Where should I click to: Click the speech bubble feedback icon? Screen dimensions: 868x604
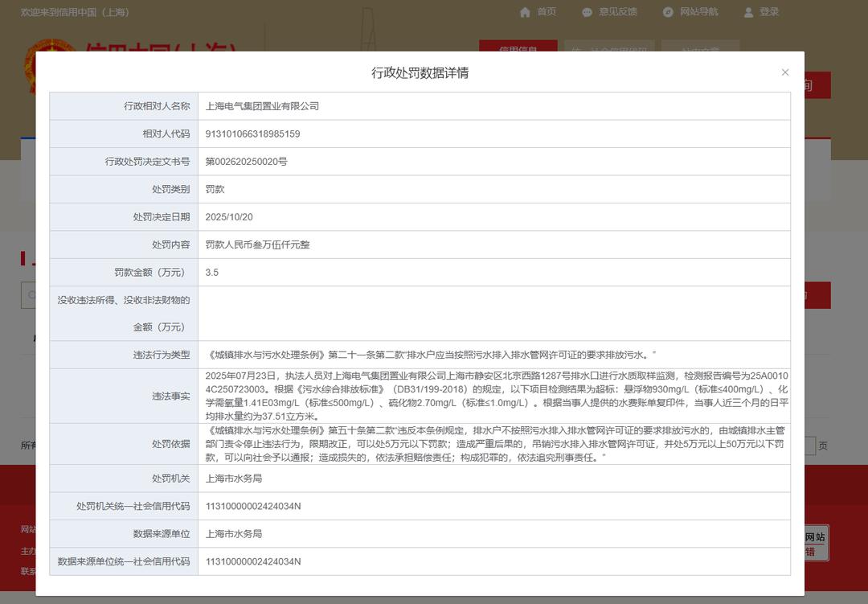(x=588, y=12)
